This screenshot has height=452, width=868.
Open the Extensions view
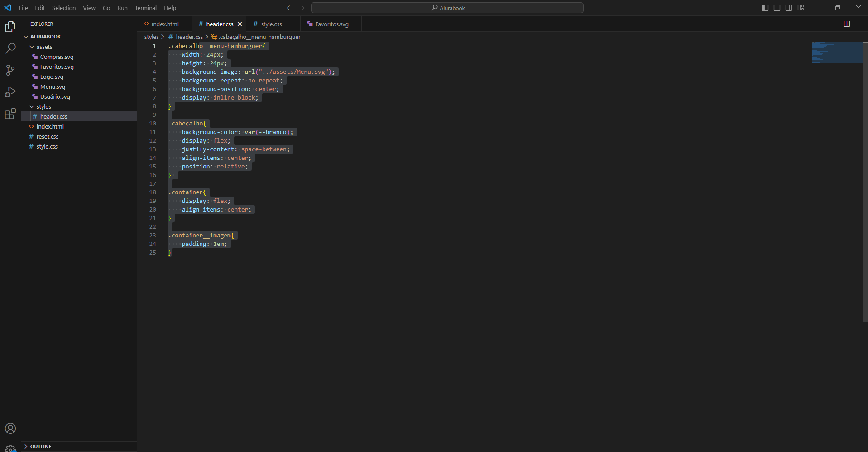tap(10, 114)
